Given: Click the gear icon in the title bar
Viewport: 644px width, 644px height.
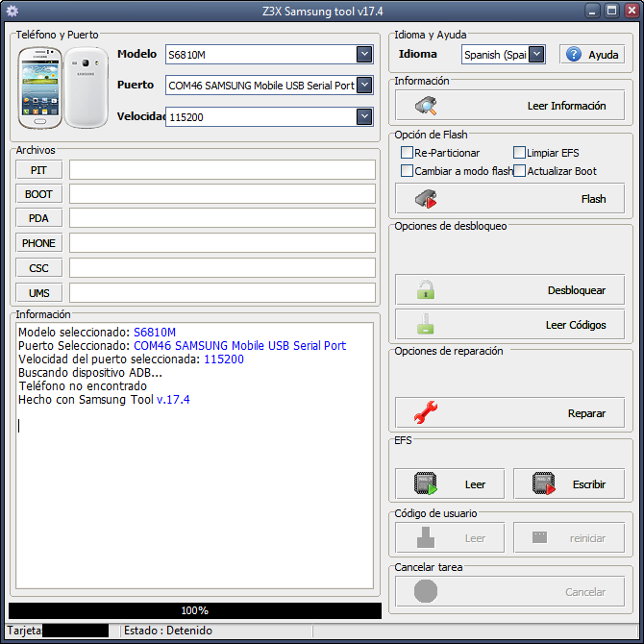Looking at the screenshot, I should 12,11.
